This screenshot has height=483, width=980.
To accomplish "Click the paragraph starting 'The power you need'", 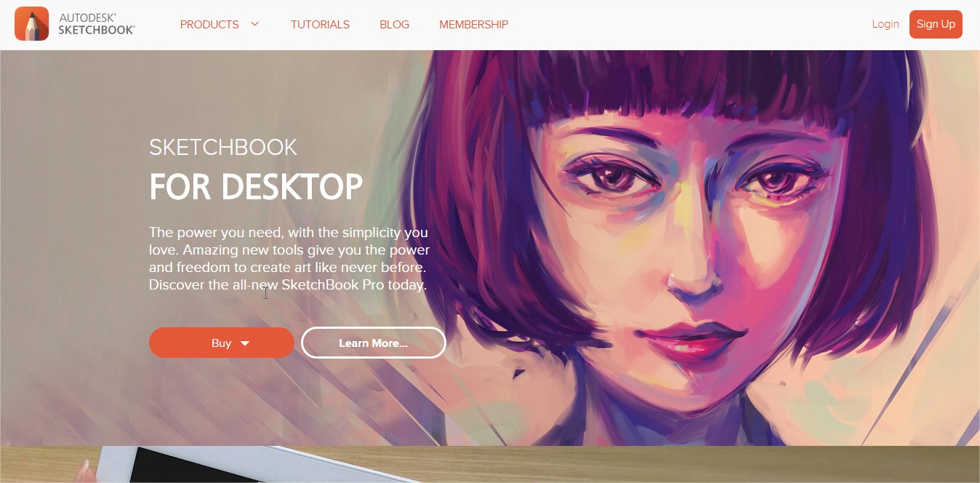I will [x=289, y=258].
